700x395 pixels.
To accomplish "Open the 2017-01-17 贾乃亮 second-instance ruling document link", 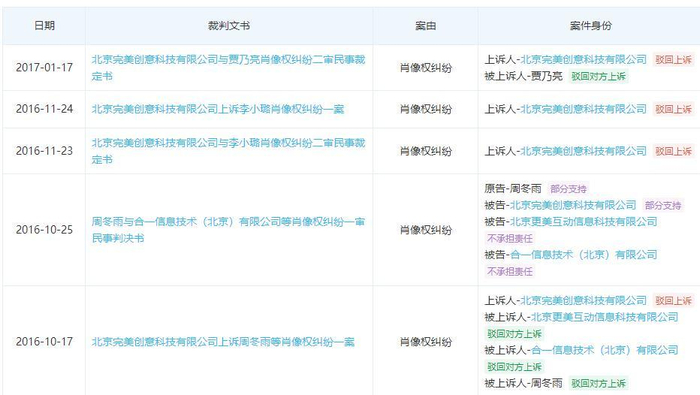I will [228, 68].
